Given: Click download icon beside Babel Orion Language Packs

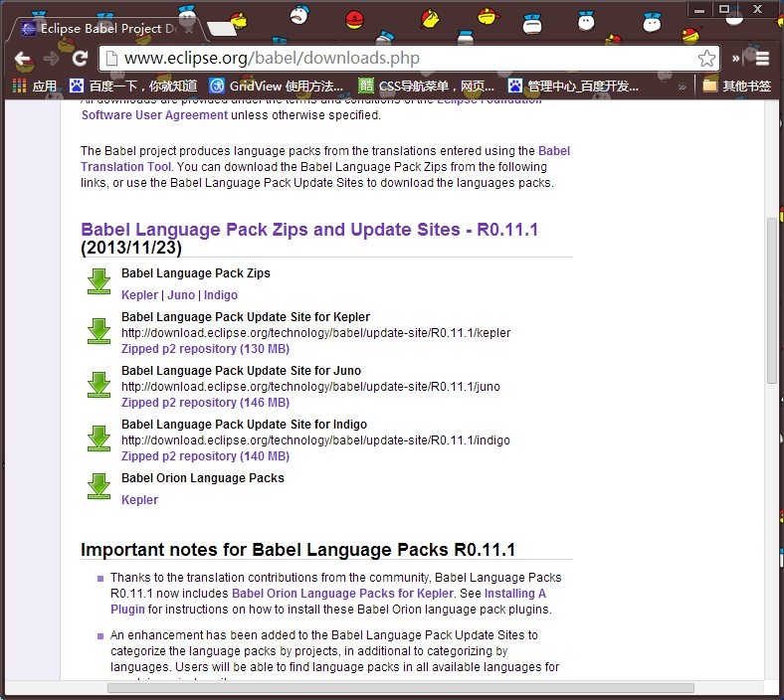Looking at the screenshot, I should tap(99, 486).
